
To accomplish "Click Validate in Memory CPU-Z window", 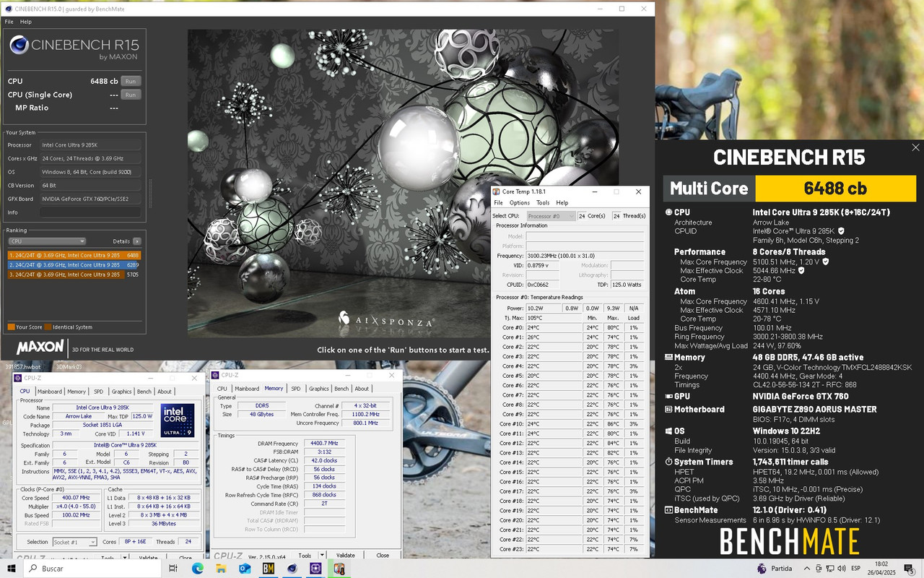I will click(x=345, y=556).
